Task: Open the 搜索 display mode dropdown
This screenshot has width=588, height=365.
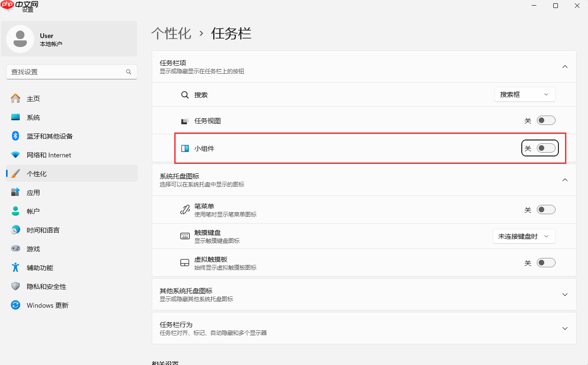Action: [525, 94]
